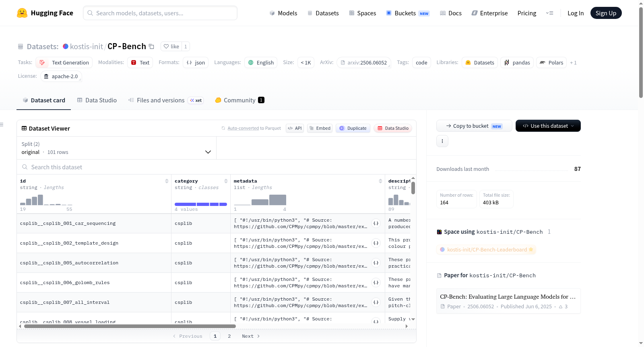The width and height of the screenshot is (644, 347).
Task: Open Data Studio from the viewer toolbar
Action: (393, 128)
